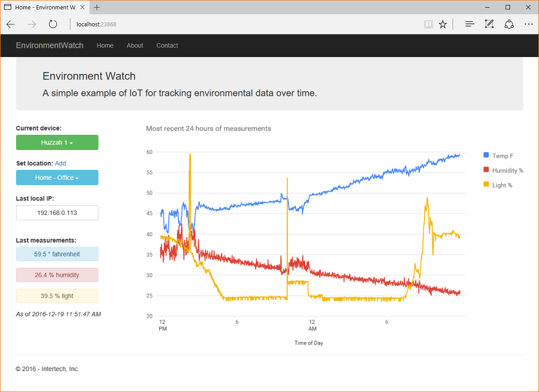Select the Contact navigation item
Image resolution: width=539 pixels, height=392 pixels.
point(167,45)
